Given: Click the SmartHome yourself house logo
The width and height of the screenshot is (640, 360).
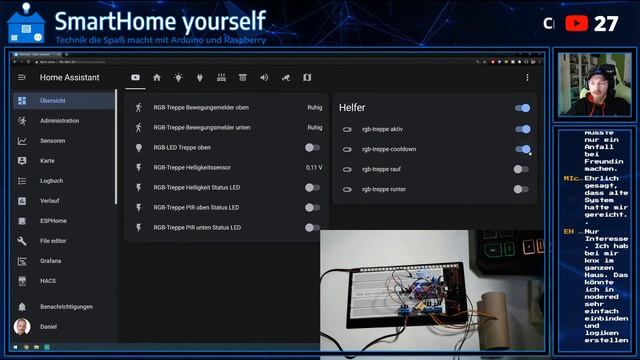Looking at the screenshot, I should (26, 23).
